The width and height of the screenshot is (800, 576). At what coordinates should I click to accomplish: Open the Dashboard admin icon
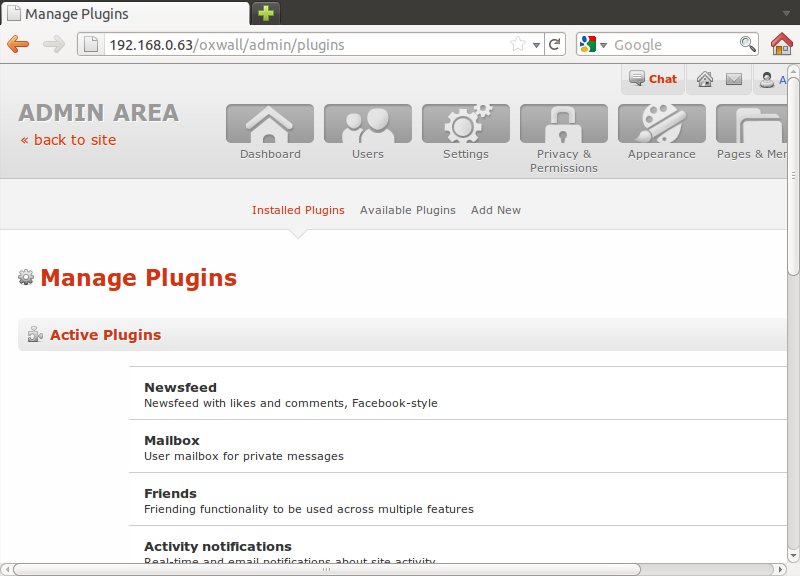270,124
